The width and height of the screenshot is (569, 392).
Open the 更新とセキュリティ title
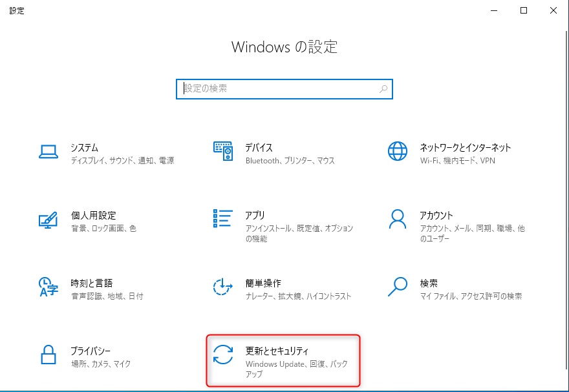pyautogui.click(x=277, y=351)
